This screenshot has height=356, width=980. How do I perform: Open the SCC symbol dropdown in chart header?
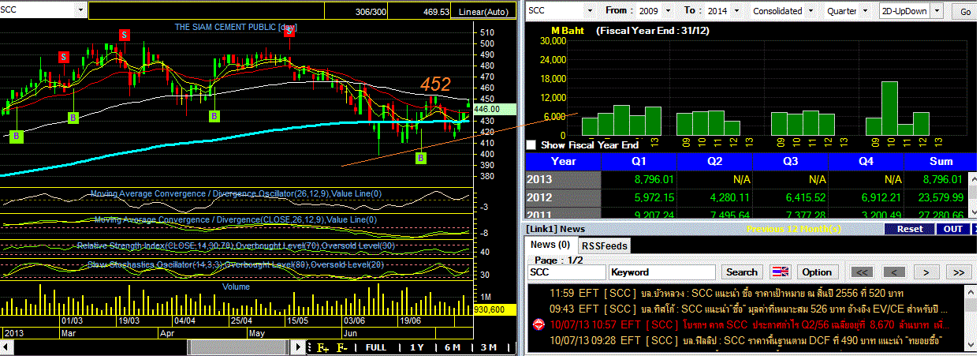click(x=80, y=11)
